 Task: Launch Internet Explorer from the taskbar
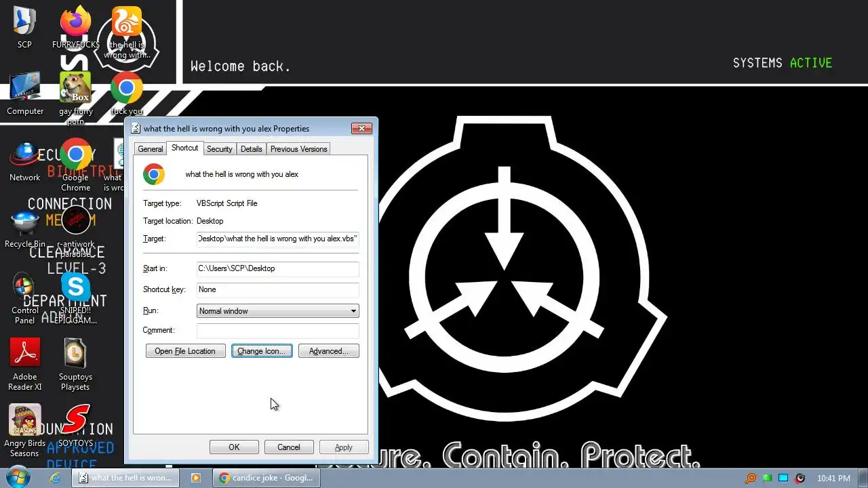[x=55, y=478]
